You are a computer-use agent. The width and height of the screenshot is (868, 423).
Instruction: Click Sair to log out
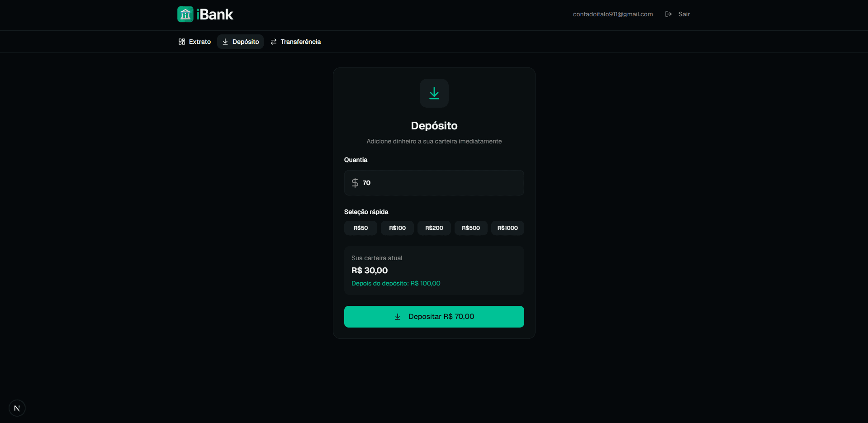point(683,14)
